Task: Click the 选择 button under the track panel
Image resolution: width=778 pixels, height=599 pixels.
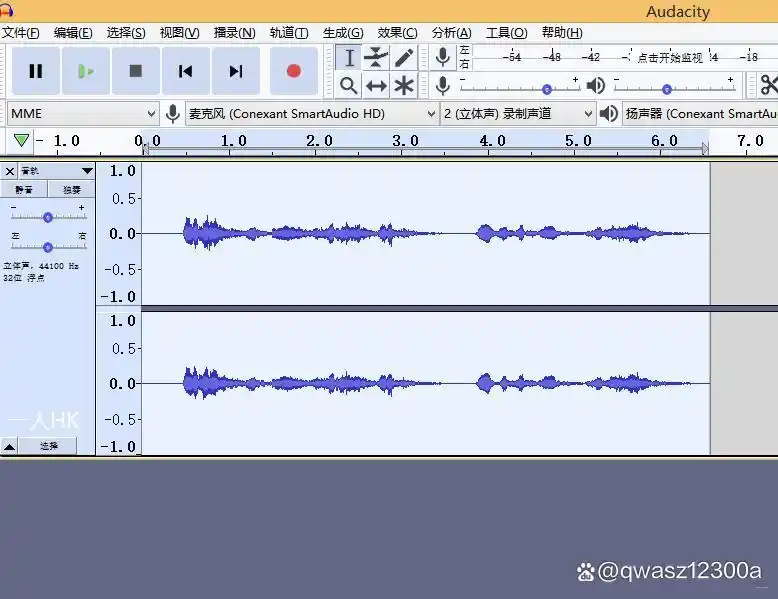Action: coord(48,446)
